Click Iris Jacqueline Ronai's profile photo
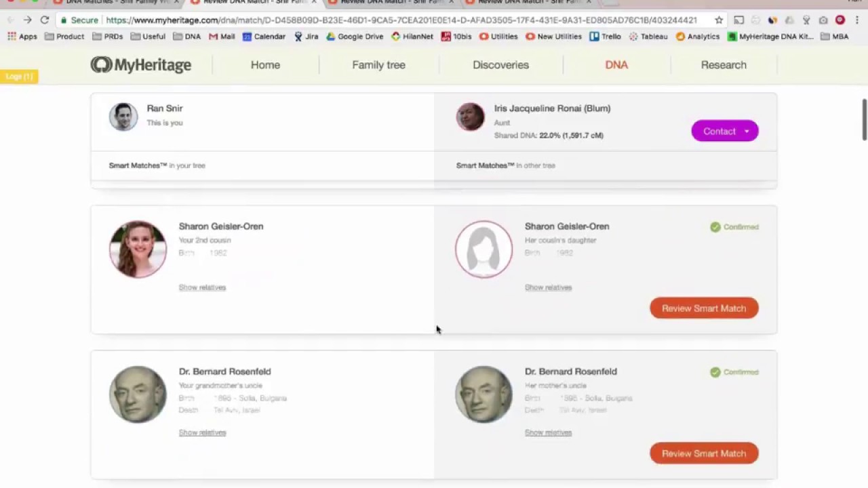Image resolution: width=868 pixels, height=488 pixels. [x=470, y=117]
